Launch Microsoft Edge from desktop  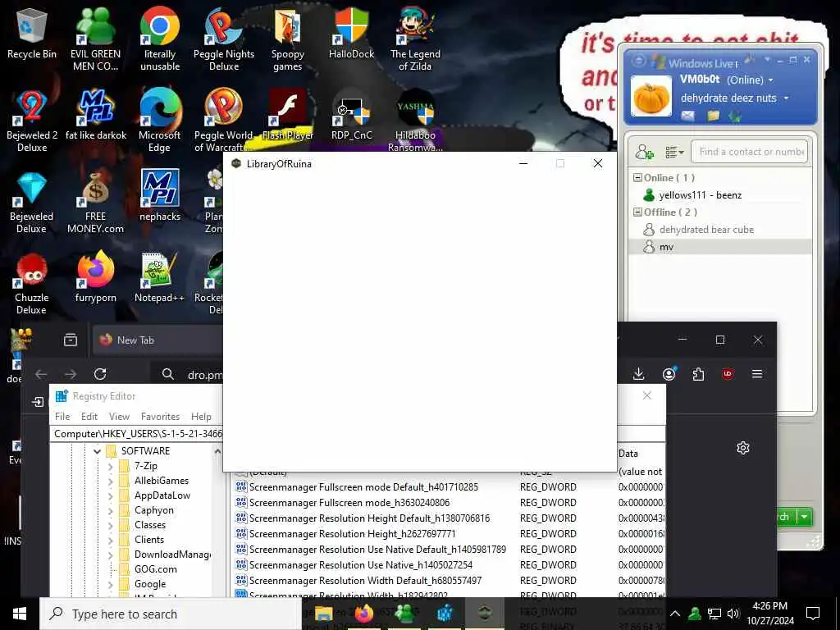pos(160,121)
